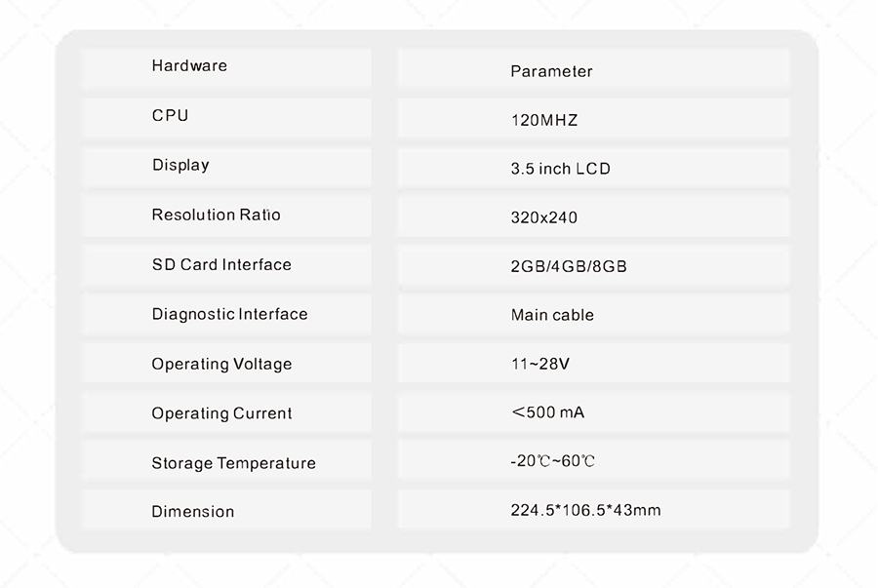
Task: Click the 2GB/4GB/8GB value cell
Action: point(568,266)
